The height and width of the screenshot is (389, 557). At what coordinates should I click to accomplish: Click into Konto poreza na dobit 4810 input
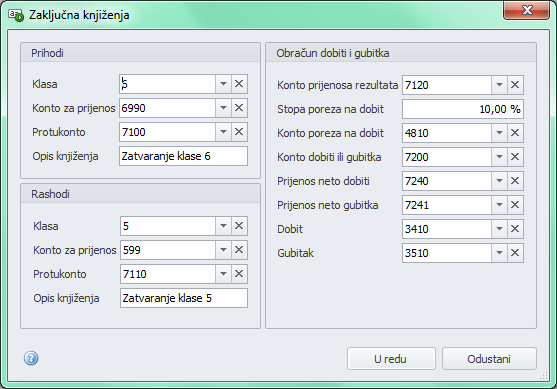coord(447,133)
